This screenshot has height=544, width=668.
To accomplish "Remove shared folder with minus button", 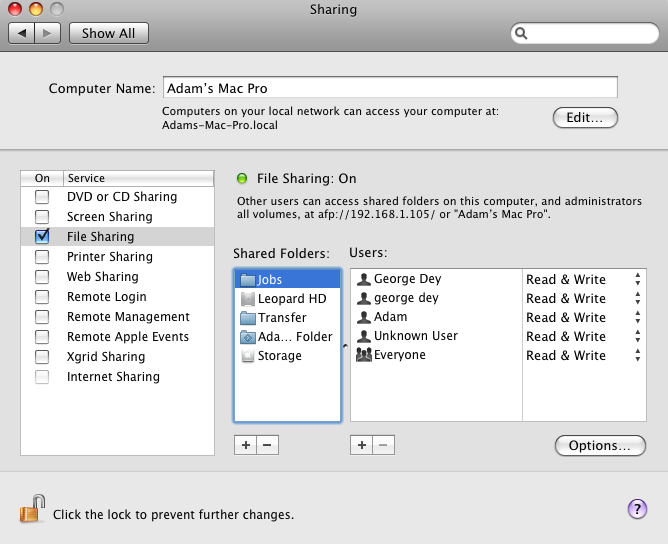I will pos(268,445).
